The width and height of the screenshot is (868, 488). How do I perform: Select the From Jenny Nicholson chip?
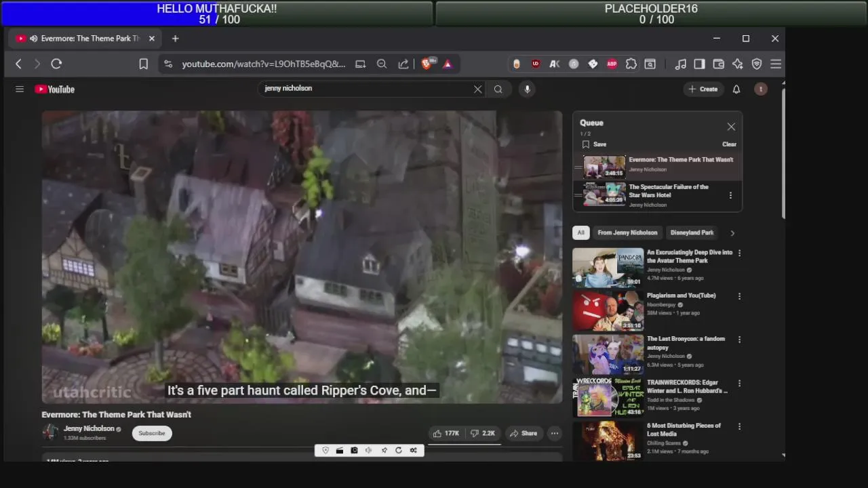[627, 232]
